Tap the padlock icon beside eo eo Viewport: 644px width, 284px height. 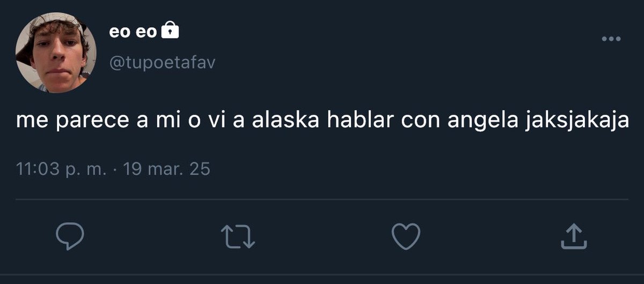(x=170, y=32)
